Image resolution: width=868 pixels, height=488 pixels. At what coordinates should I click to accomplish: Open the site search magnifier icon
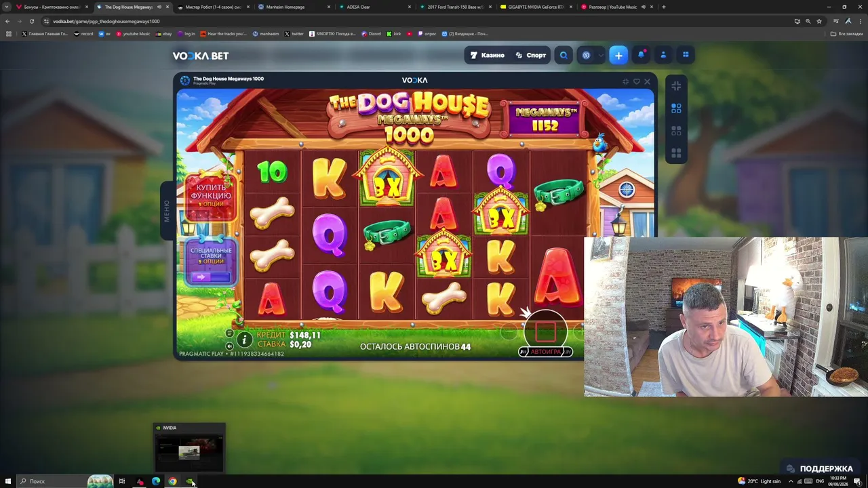pyautogui.click(x=564, y=56)
